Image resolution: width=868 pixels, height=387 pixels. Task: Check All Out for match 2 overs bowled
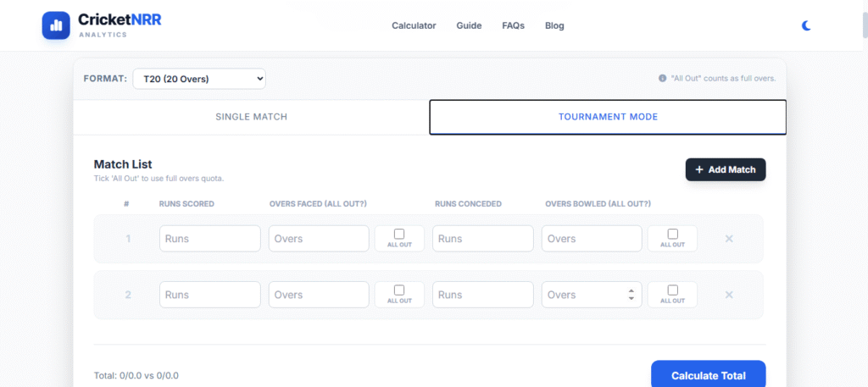tap(672, 290)
